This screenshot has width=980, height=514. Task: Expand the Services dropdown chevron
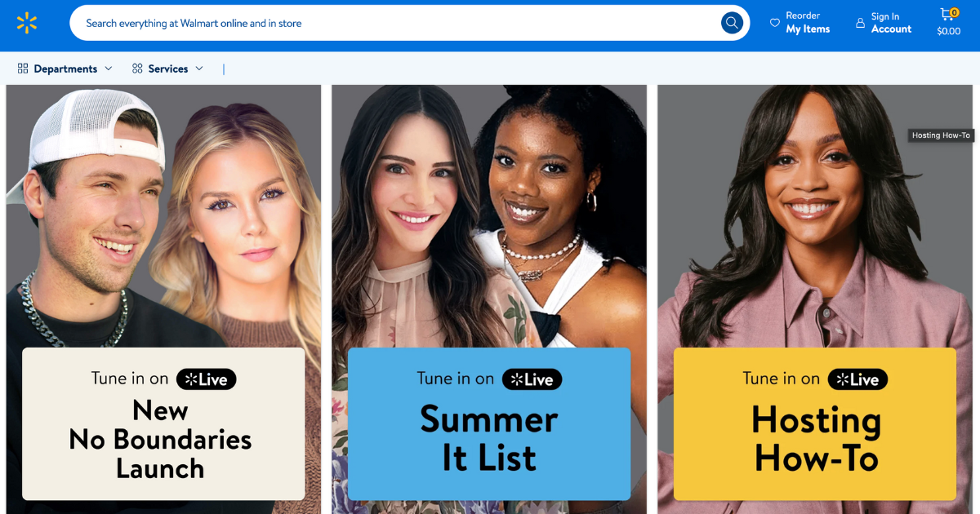[x=199, y=69]
